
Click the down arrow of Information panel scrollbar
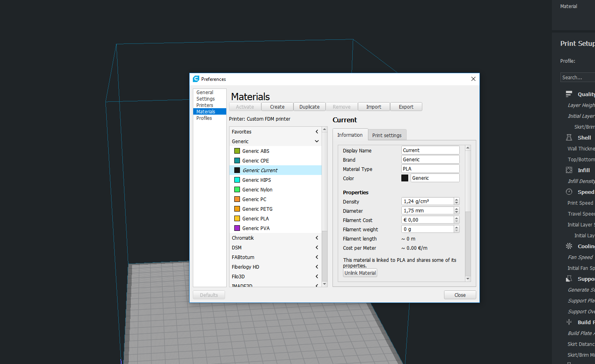tap(468, 279)
